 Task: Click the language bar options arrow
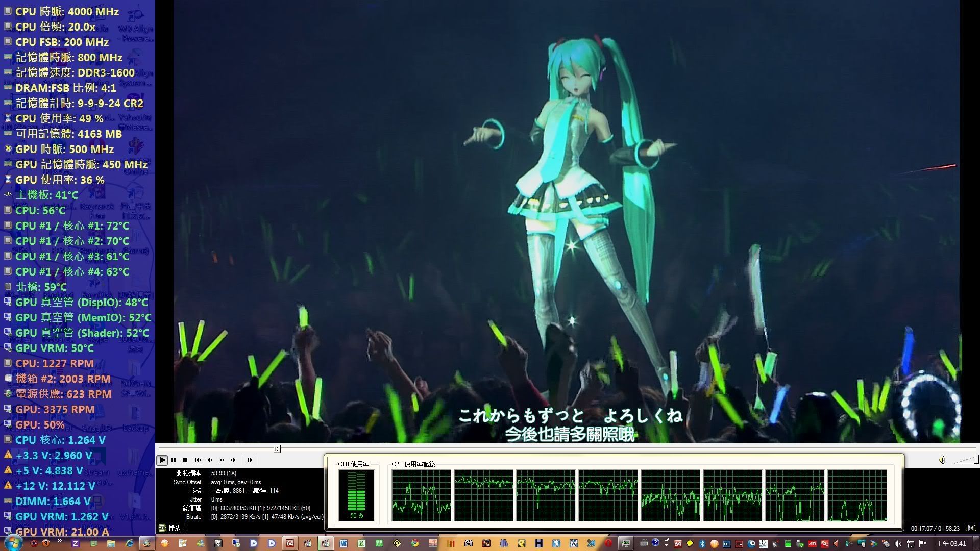(x=666, y=545)
